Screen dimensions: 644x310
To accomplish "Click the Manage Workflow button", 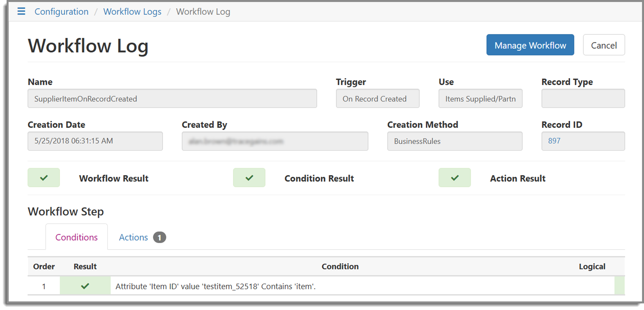I will point(530,45).
